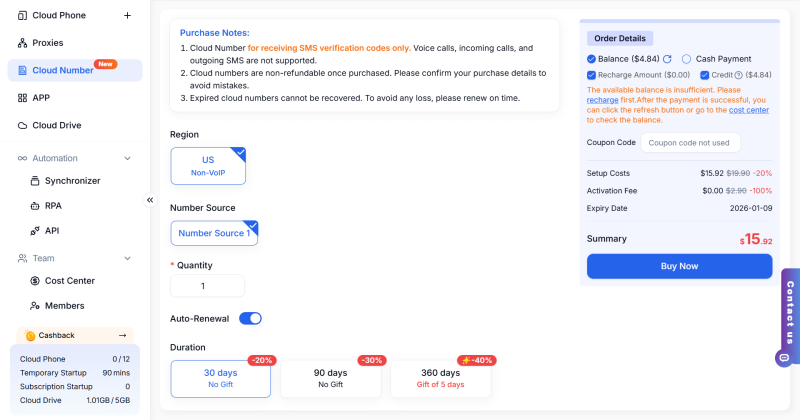
Task: Open the Cashback arrow
Action: pos(123,336)
